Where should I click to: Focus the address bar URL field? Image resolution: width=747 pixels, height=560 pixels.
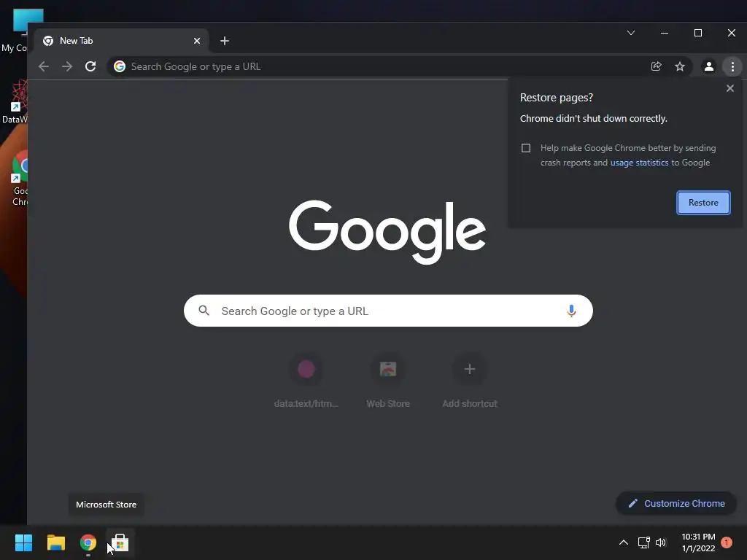click(x=386, y=66)
